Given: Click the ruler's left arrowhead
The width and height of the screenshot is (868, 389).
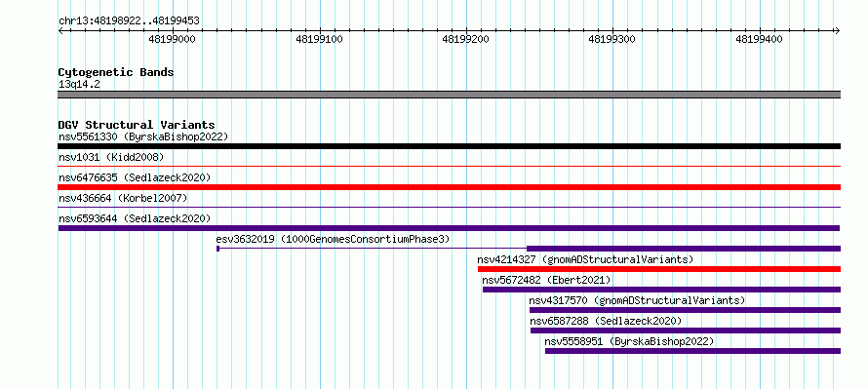Looking at the screenshot, I should point(60,31).
